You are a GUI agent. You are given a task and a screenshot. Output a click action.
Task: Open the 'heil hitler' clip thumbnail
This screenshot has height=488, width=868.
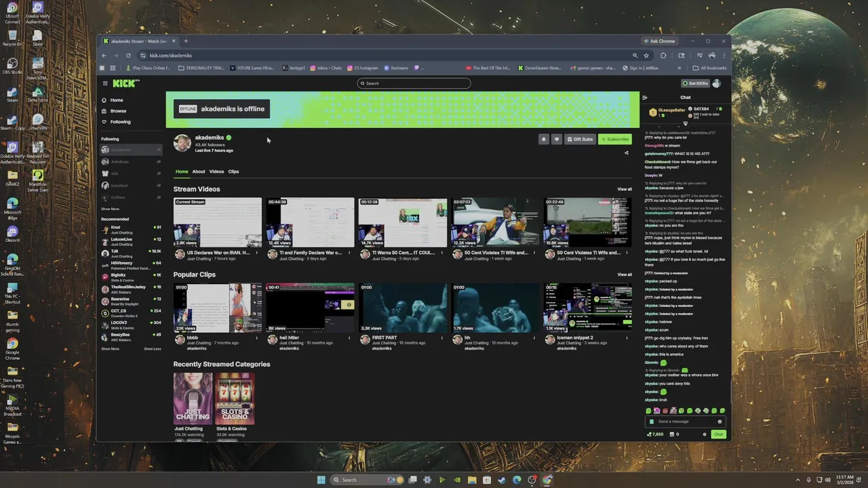click(x=310, y=308)
